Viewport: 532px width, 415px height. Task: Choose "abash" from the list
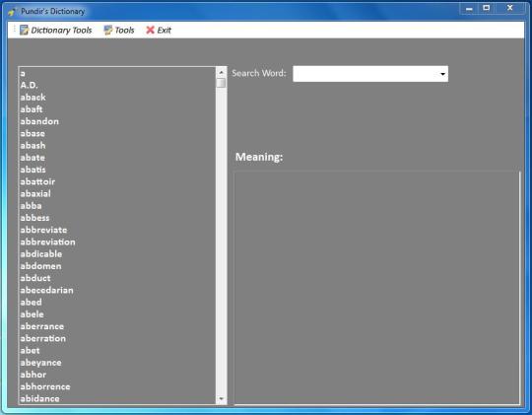point(33,146)
